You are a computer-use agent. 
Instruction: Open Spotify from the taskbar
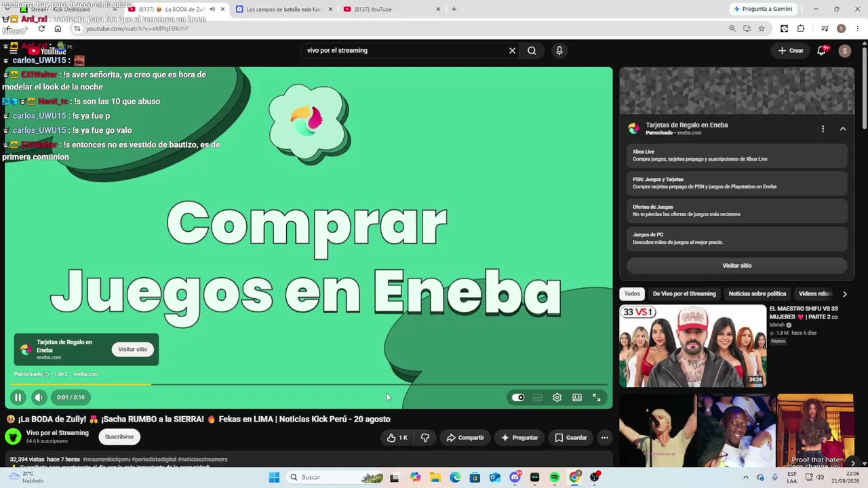pos(555,477)
